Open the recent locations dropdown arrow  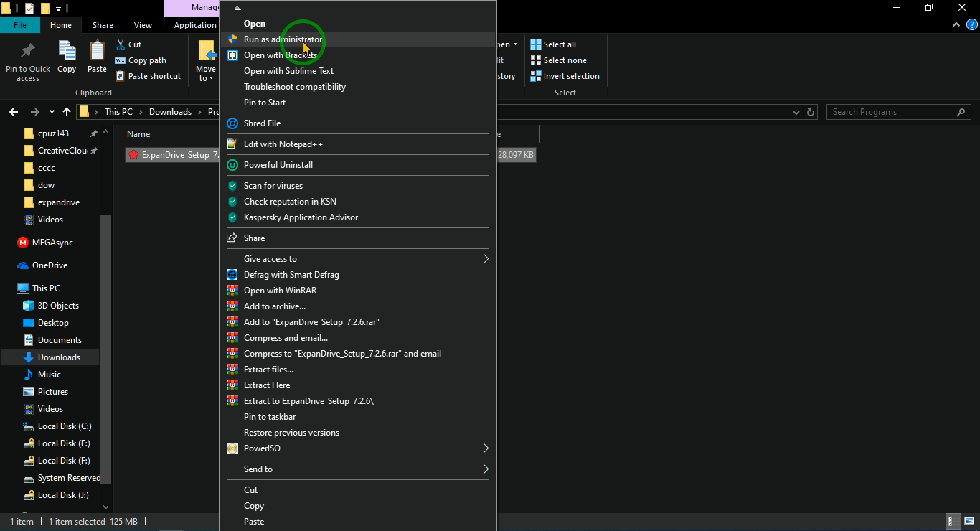point(52,112)
